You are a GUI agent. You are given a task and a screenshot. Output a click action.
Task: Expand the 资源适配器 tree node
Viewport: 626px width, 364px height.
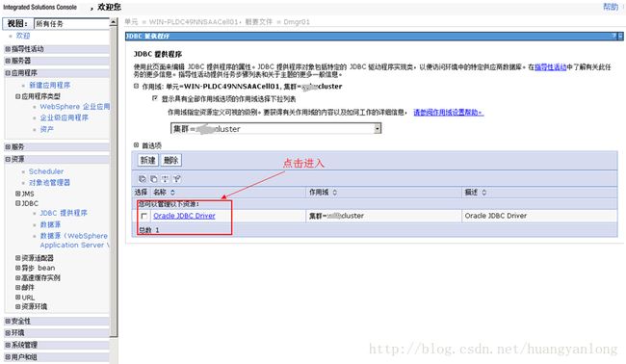point(18,258)
